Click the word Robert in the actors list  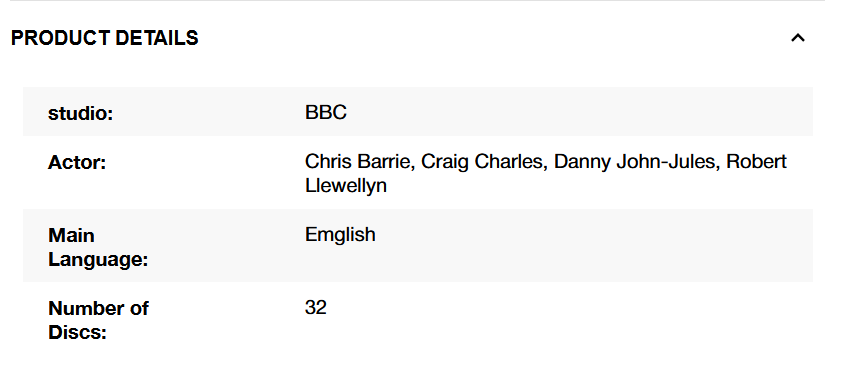click(x=756, y=162)
